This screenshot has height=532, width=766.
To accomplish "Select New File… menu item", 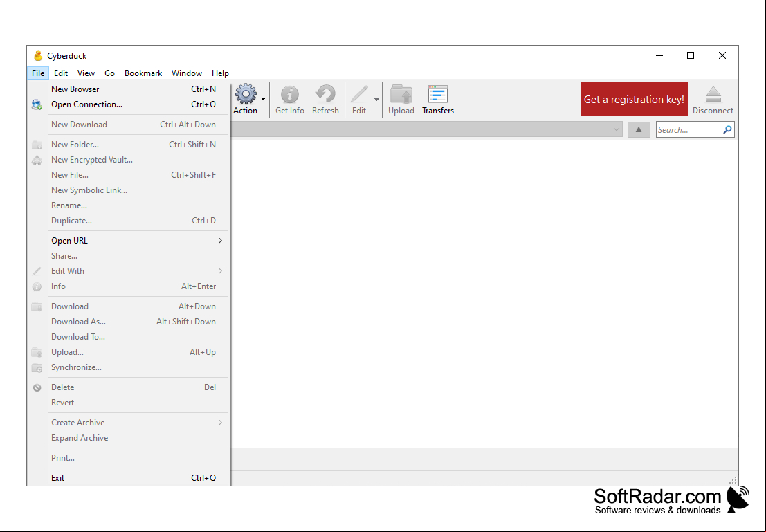I will (x=129, y=174).
